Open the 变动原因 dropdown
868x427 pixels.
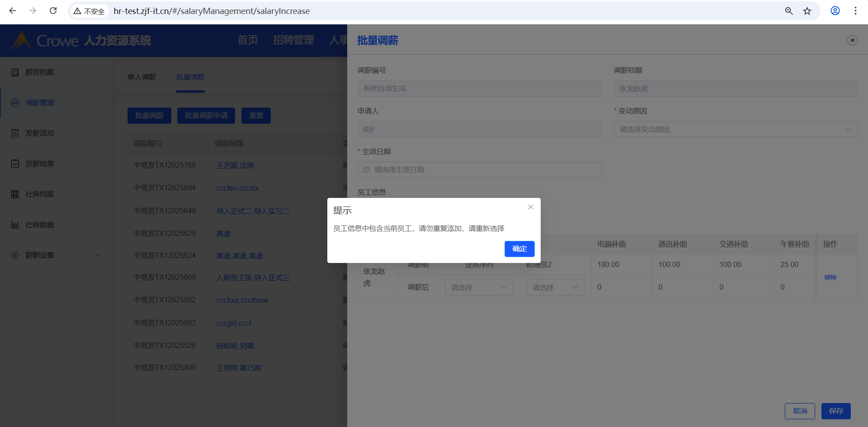point(736,129)
